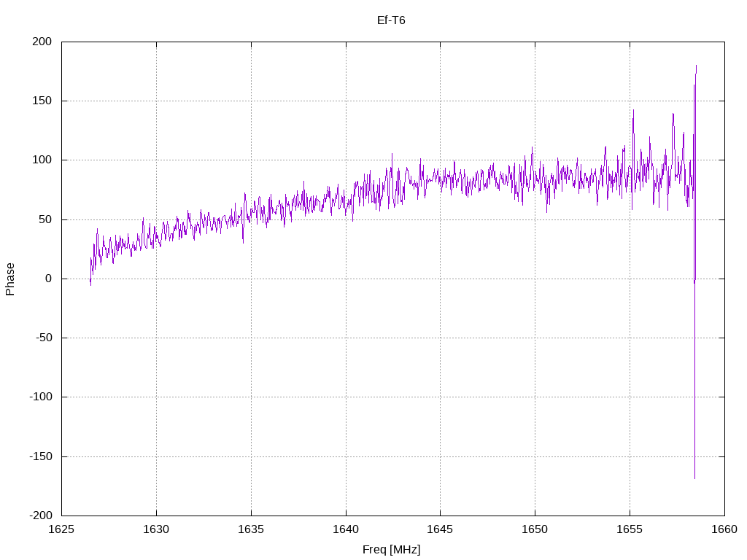
Task: Click x-axis tick label 1640
Action: [x=346, y=529]
